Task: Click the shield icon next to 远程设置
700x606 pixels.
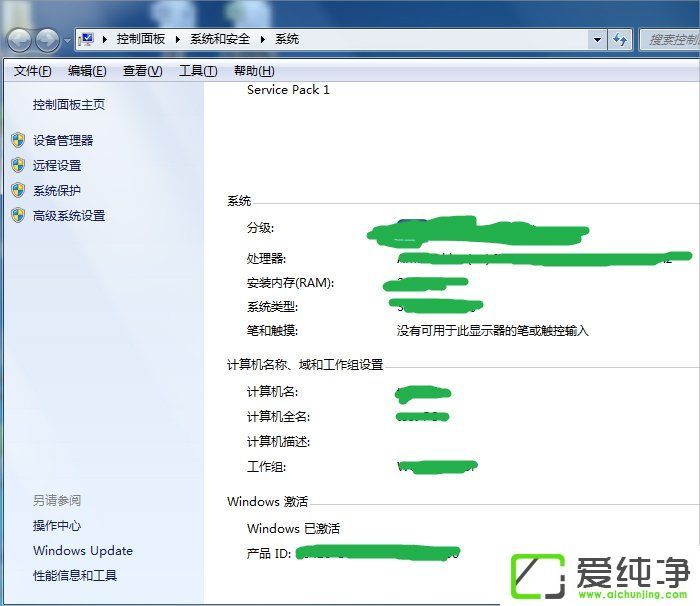Action: (x=17, y=165)
